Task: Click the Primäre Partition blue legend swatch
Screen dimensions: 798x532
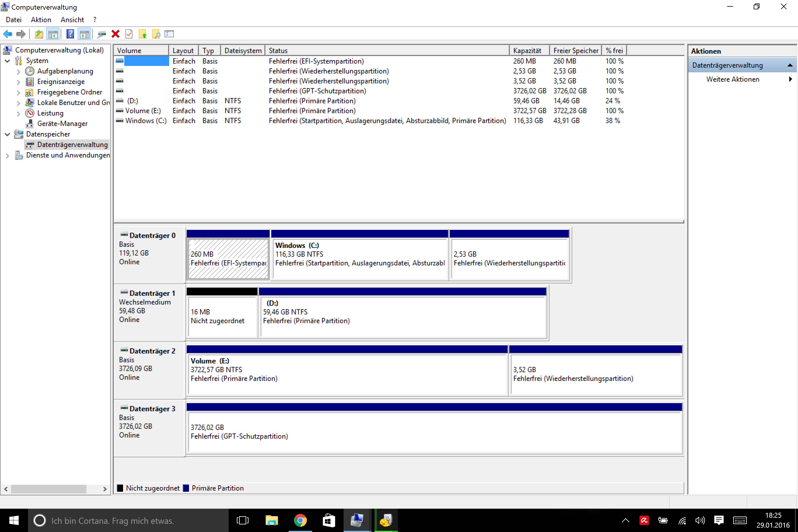Action: coord(186,488)
